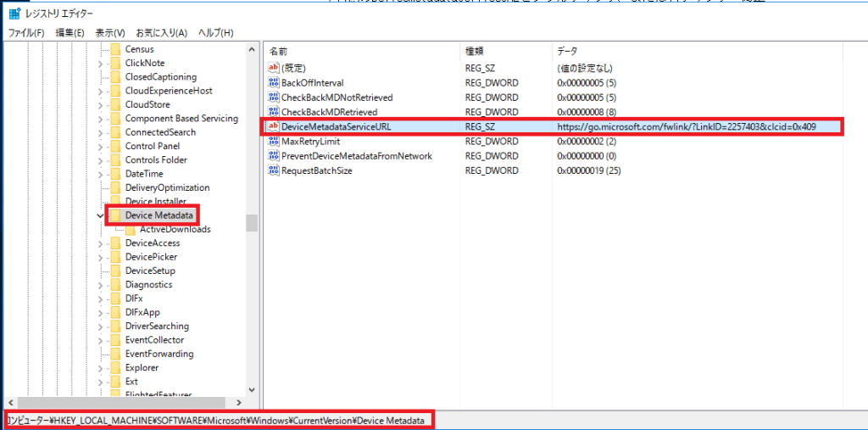Screen dimensions: 868x430
Task: Collapse the Device Metadata tree node
Action: [x=101, y=215]
